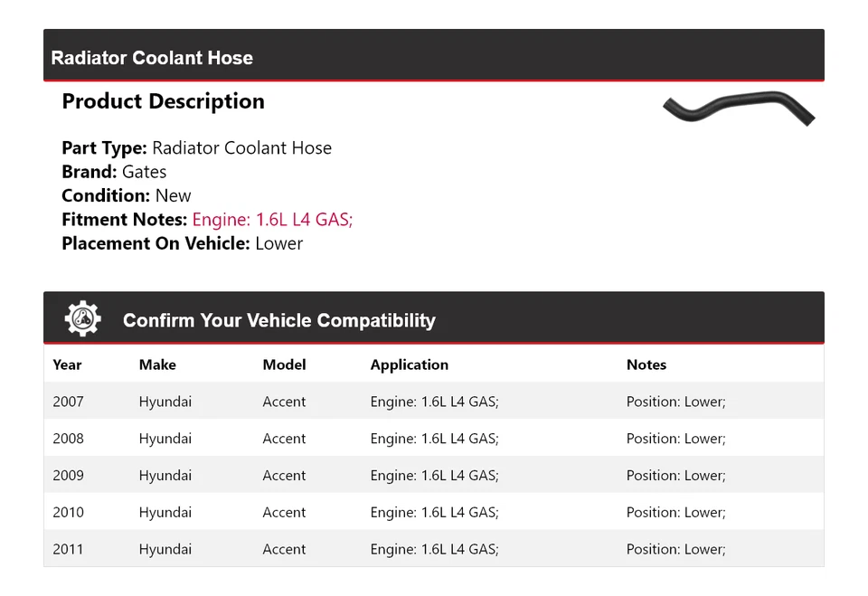Click the Part Type label line
This screenshot has width=868, height=596.
[x=196, y=148]
